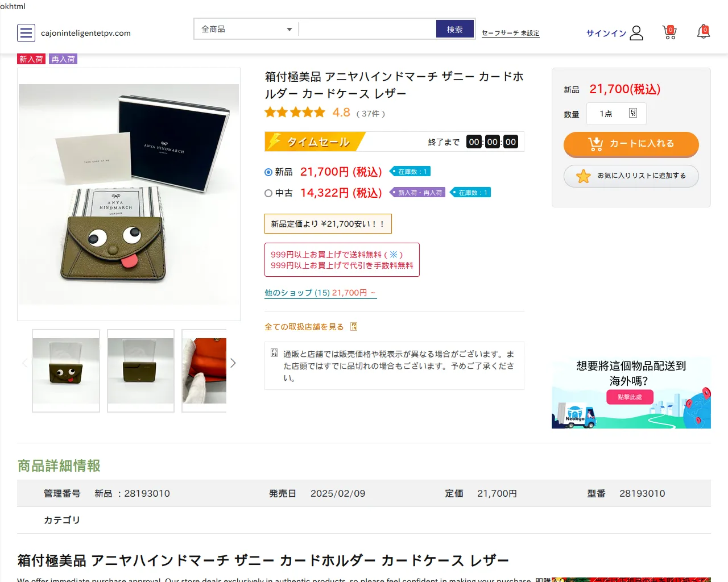Click the star ratings icon row

[295, 113]
